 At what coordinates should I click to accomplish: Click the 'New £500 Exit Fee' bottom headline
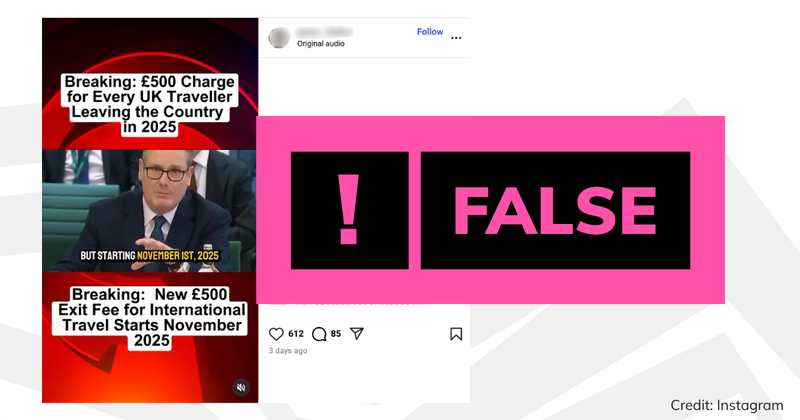pos(151,317)
